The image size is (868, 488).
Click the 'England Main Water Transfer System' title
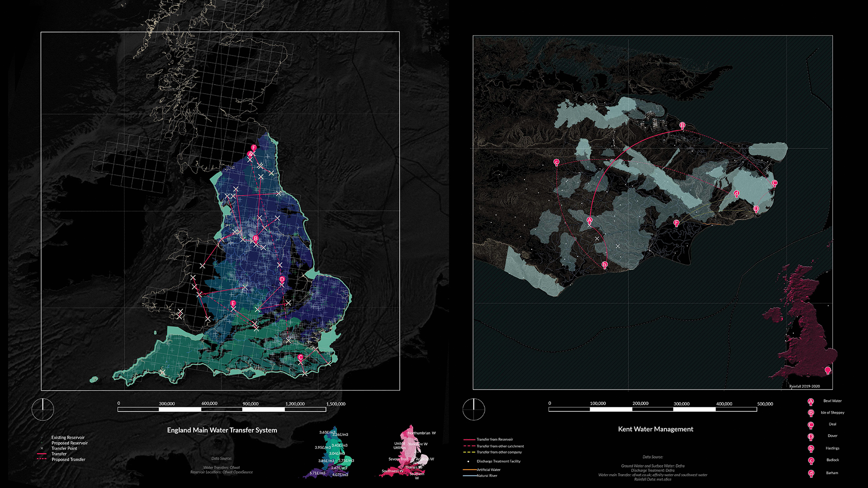coord(222,430)
